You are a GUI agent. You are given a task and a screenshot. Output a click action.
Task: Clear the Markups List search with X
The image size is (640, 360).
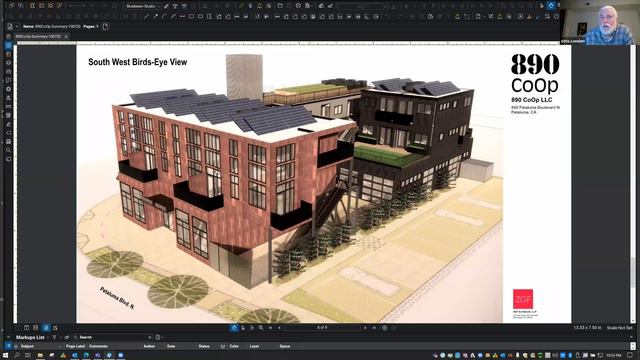tap(149, 338)
